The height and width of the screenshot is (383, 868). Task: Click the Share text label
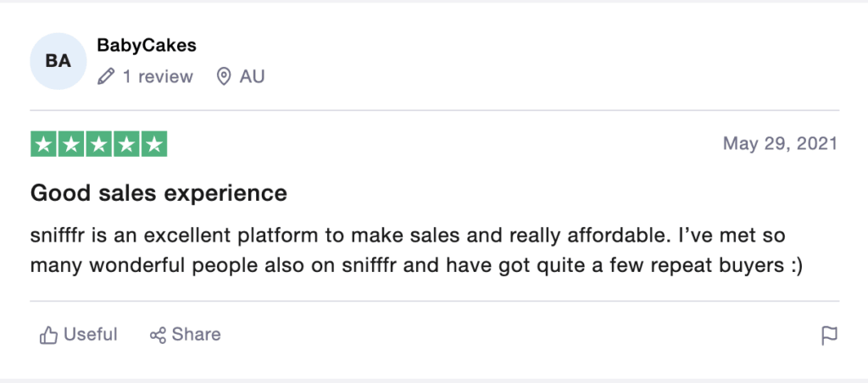(196, 335)
